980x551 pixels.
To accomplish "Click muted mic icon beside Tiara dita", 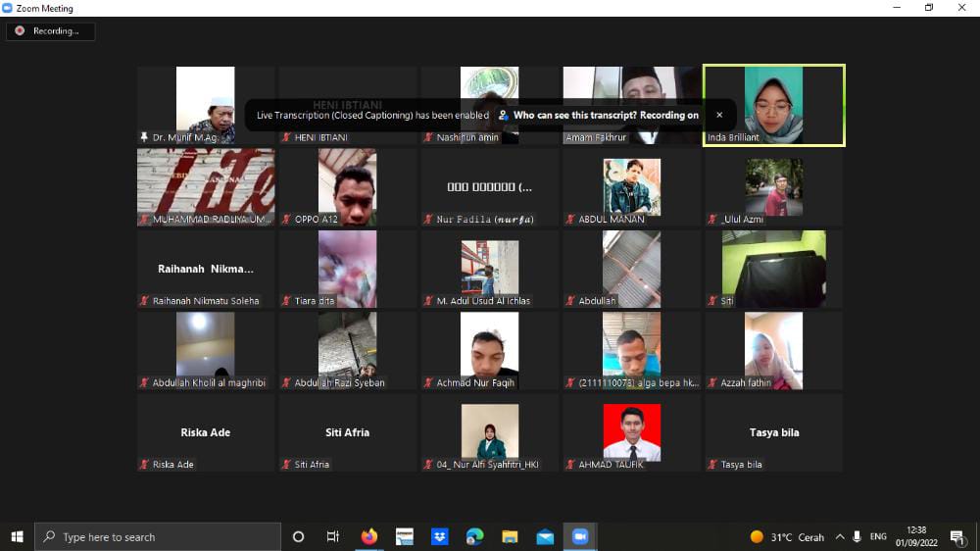I will (287, 301).
